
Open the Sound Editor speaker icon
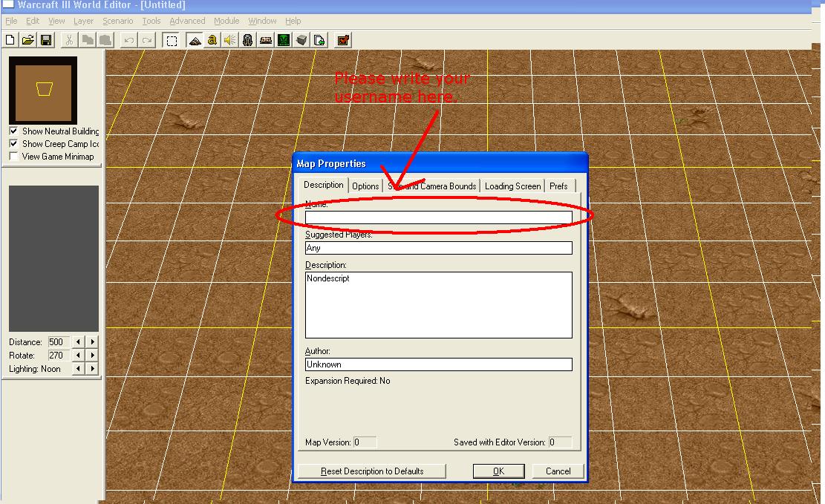click(230, 40)
